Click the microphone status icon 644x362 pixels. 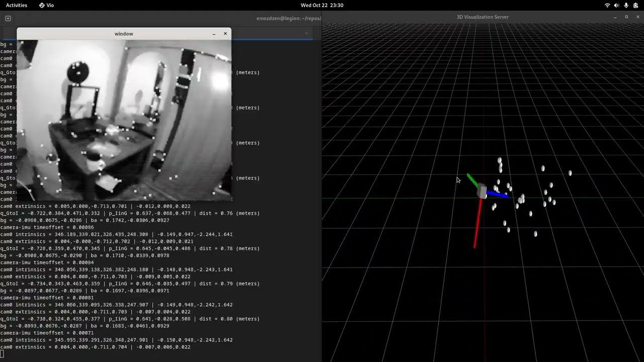coord(626,5)
